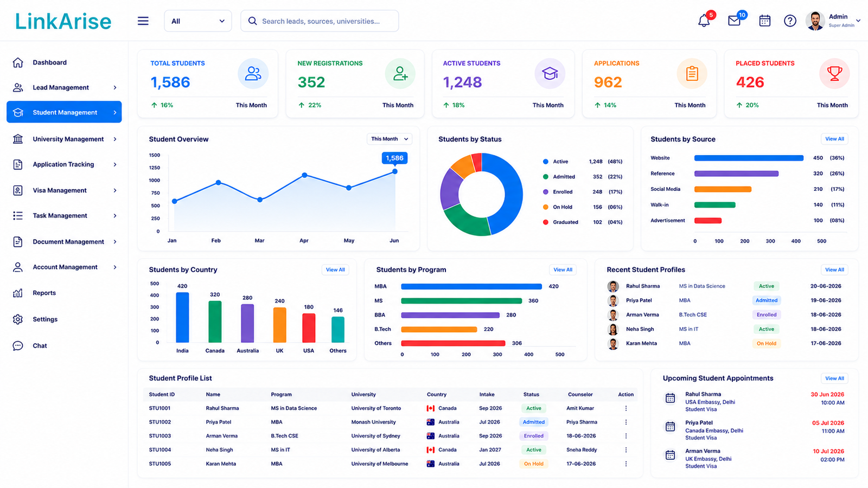Click the red Graduated legend dot

545,222
